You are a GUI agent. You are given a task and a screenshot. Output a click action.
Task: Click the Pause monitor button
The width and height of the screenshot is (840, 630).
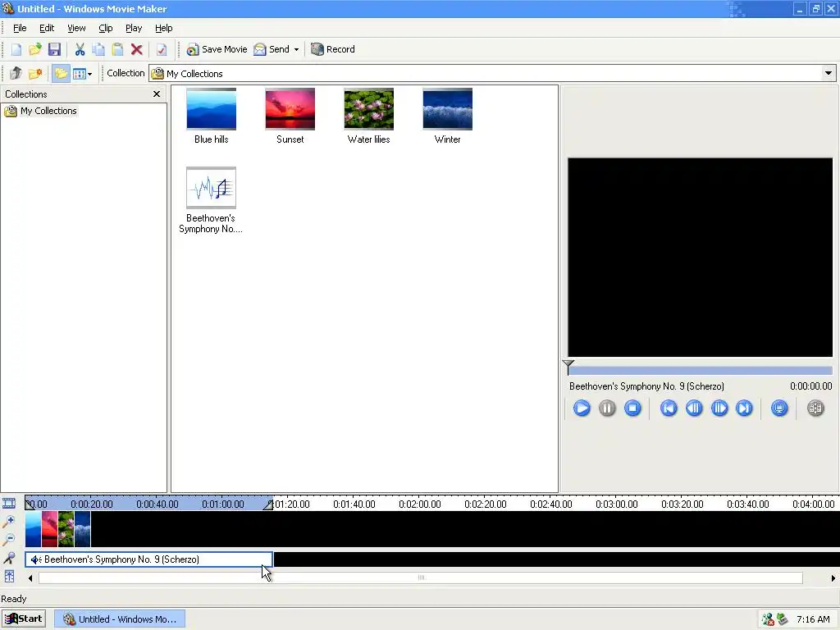(607, 409)
